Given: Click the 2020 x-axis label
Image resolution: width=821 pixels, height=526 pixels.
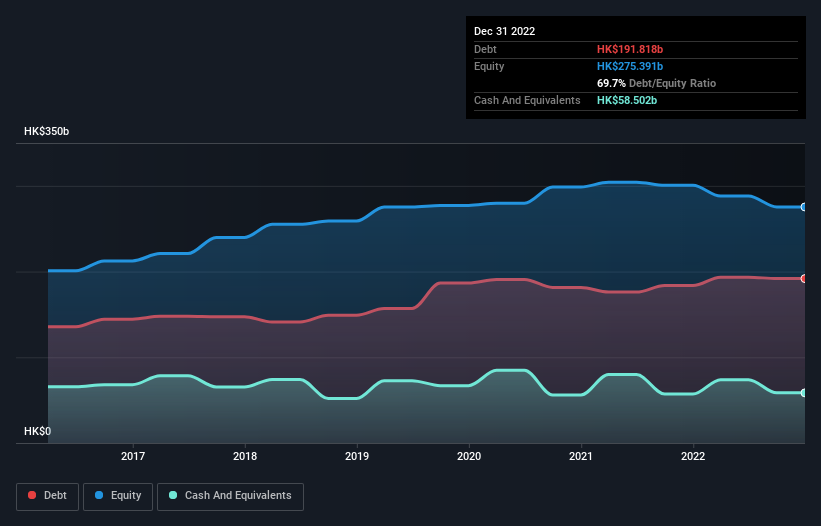Looking at the screenshot, I should (469, 456).
